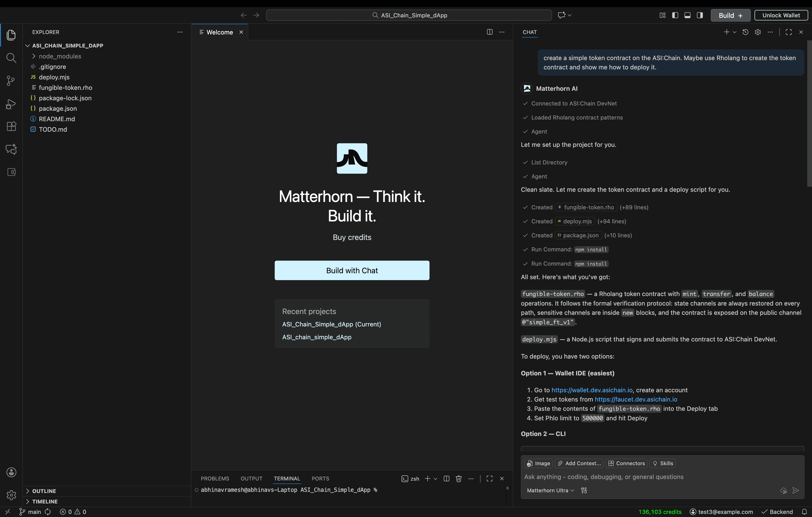Open Explorer views and more actions
812x517 pixels.
click(180, 32)
